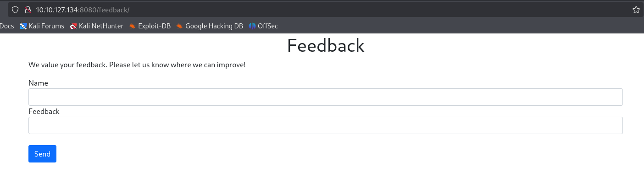Bookmark this page with the star icon
Viewport: 644px width, 184px height.
click(x=636, y=10)
